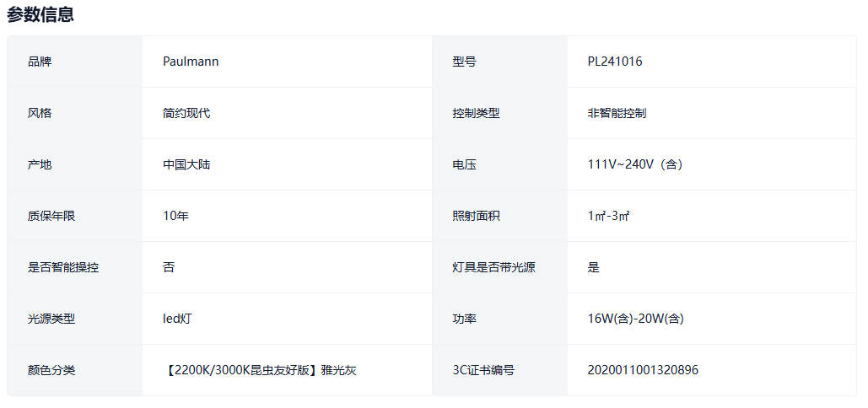The image size is (868, 408).
Task: Click the 非智能控制 control type value
Action: [x=617, y=113]
